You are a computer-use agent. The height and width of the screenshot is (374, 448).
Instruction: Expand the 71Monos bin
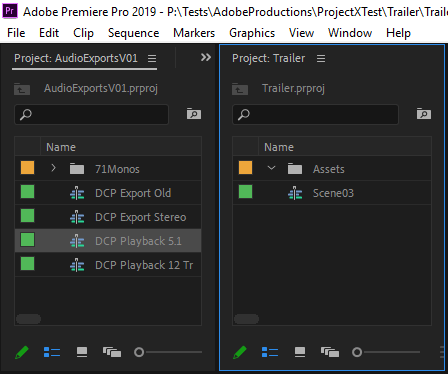coord(53,168)
